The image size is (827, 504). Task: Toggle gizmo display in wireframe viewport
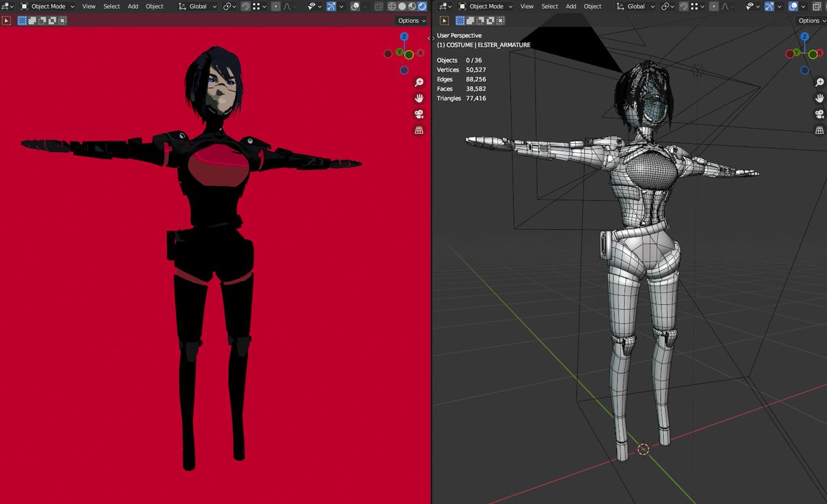pyautogui.click(x=768, y=6)
